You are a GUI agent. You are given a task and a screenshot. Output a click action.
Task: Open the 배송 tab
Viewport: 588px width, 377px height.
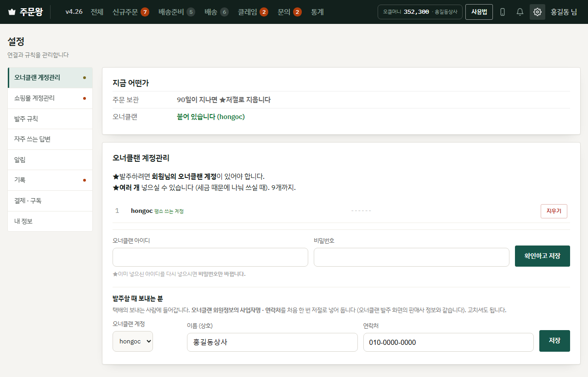(216, 12)
